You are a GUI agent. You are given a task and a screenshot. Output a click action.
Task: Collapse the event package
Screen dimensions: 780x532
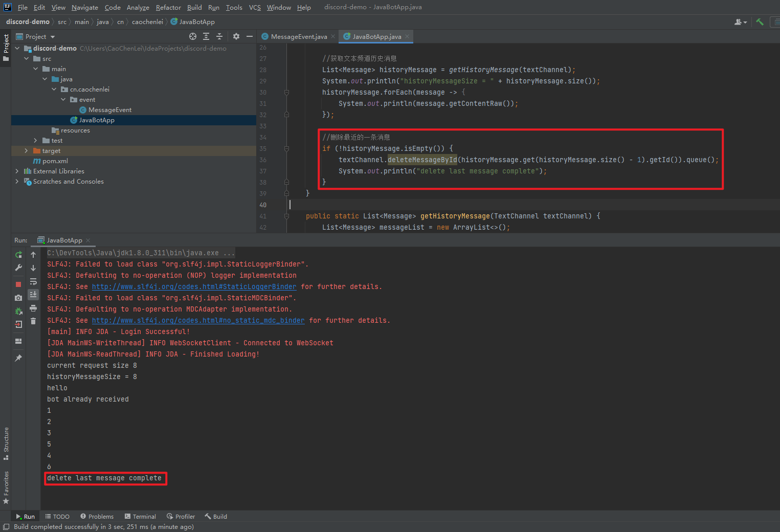click(63, 100)
